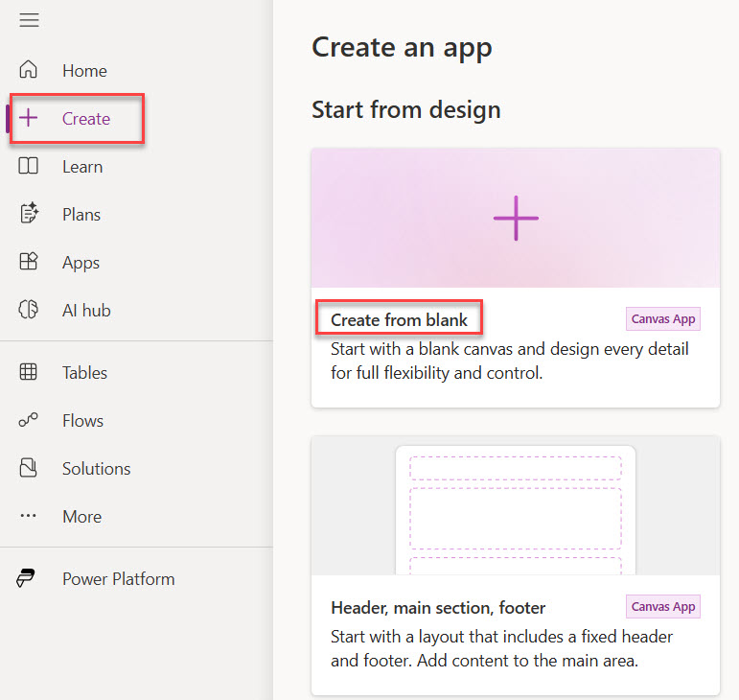Click the Start from design heading
This screenshot has width=739, height=700.
coord(406,110)
